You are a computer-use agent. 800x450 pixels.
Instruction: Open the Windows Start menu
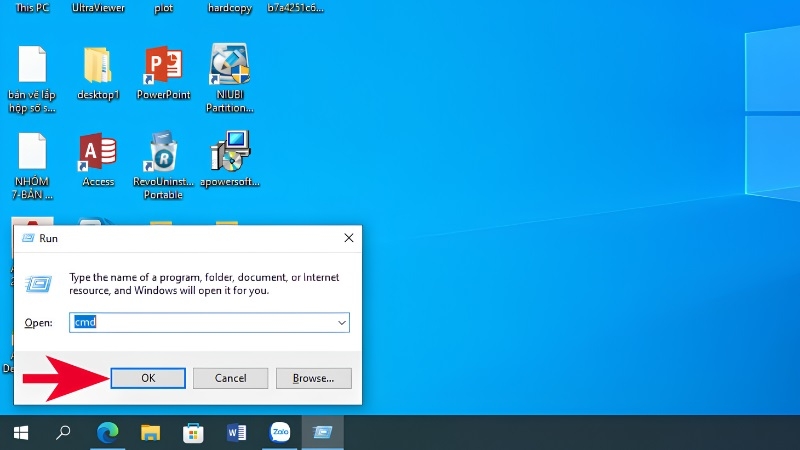20,433
